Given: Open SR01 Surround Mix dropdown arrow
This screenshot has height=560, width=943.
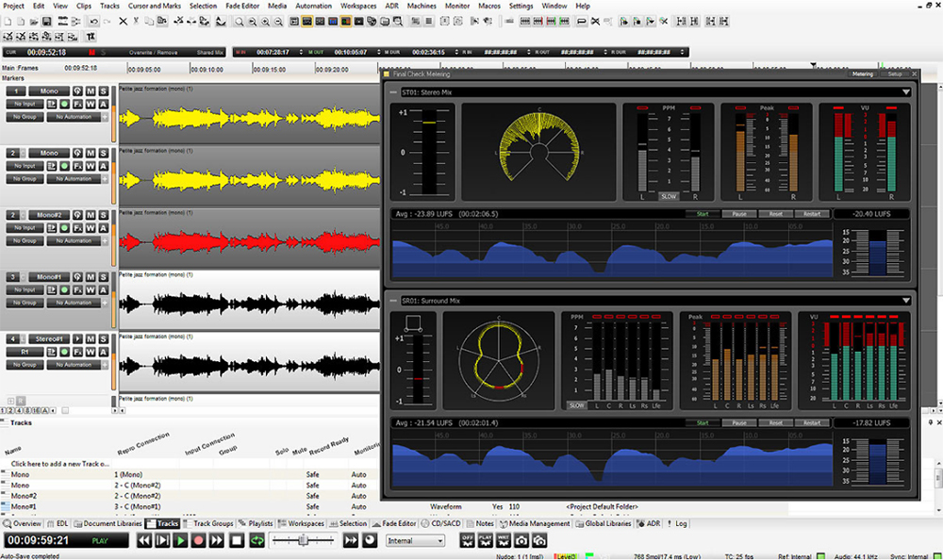Looking at the screenshot, I should click(x=905, y=301).
